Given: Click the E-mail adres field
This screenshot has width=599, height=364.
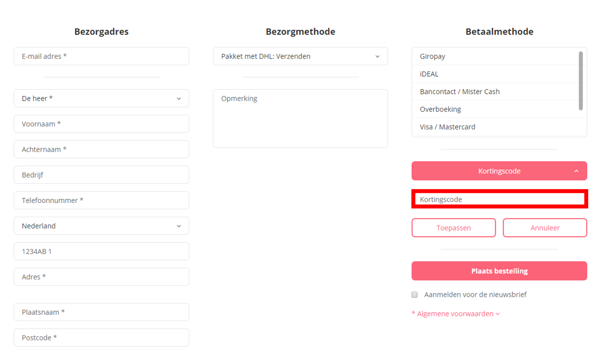Looking at the screenshot, I should [101, 56].
